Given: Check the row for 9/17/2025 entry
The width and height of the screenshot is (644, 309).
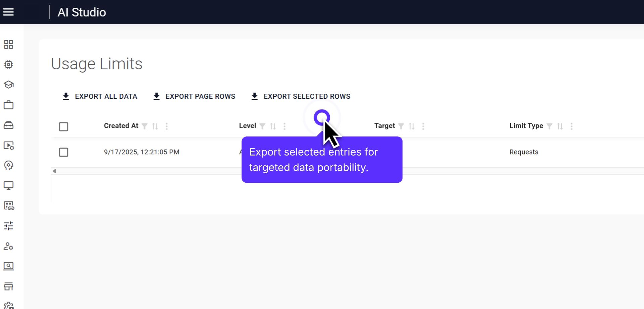Looking at the screenshot, I should tap(63, 152).
